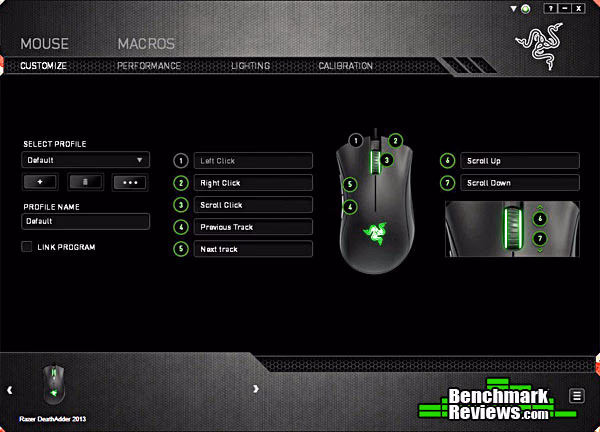Screen dimensions: 600x432
Task: Open the Next track button assignment
Action: (253, 249)
